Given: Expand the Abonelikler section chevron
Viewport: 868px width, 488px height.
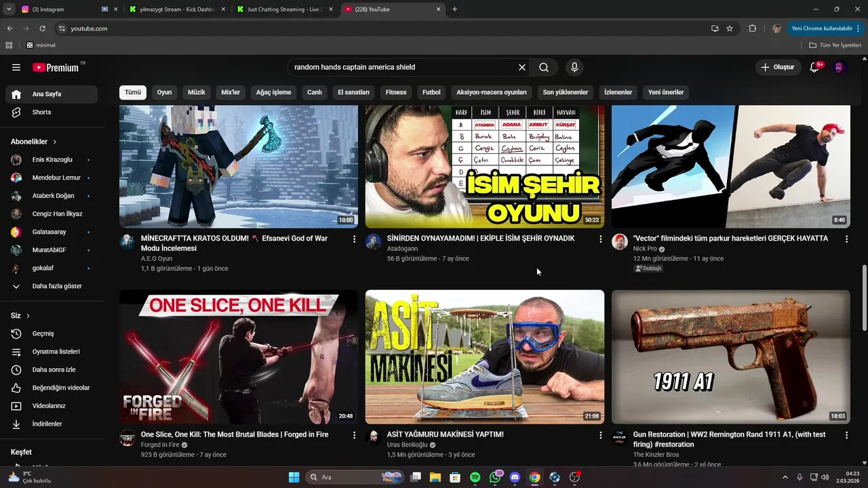Looking at the screenshot, I should coord(55,142).
